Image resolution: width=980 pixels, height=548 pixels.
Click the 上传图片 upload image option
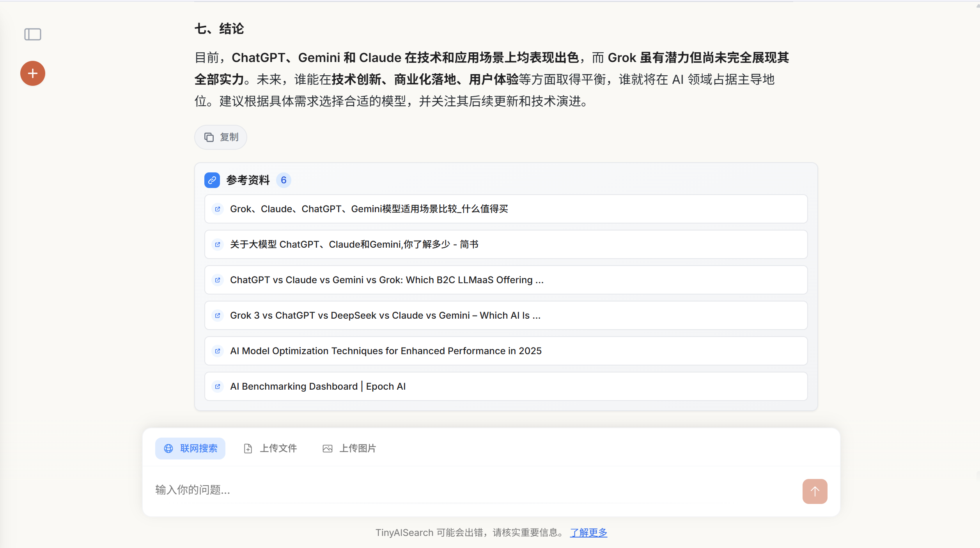pyautogui.click(x=349, y=449)
